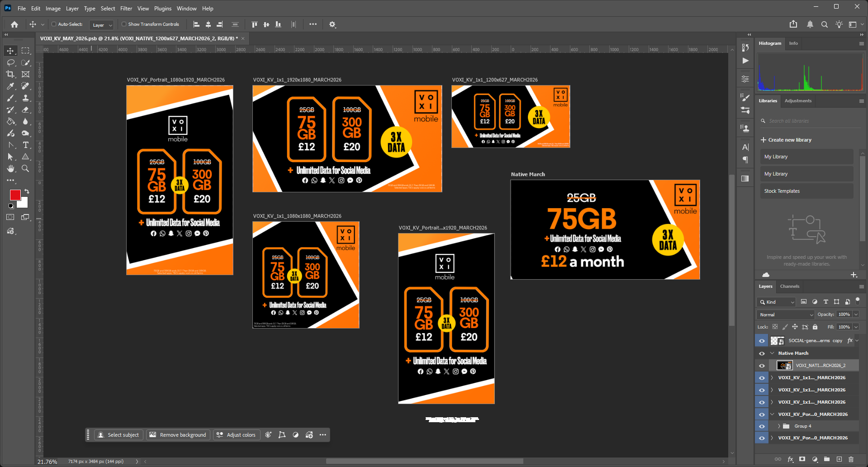Click the Search all libraries field
This screenshot has height=467, width=868.
(x=811, y=121)
